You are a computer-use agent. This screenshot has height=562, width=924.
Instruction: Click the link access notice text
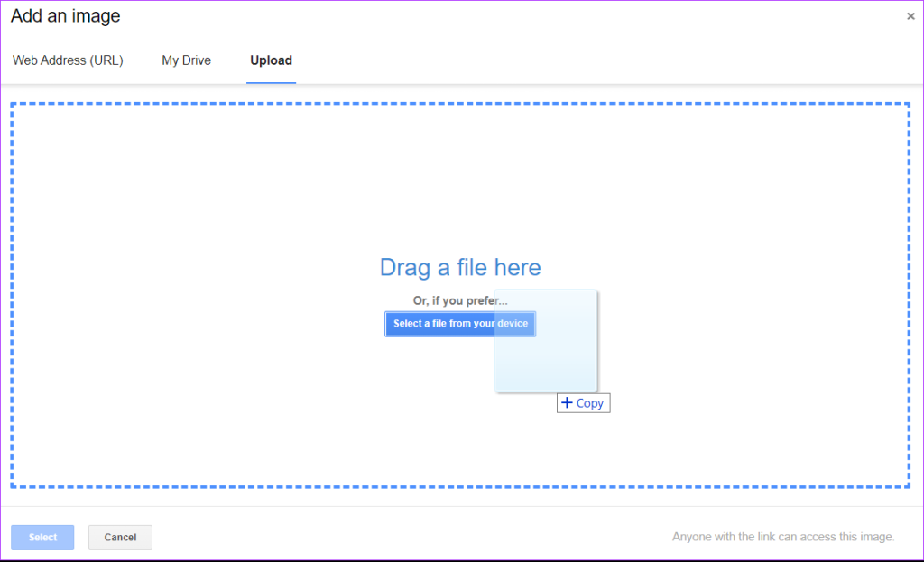[x=782, y=537]
